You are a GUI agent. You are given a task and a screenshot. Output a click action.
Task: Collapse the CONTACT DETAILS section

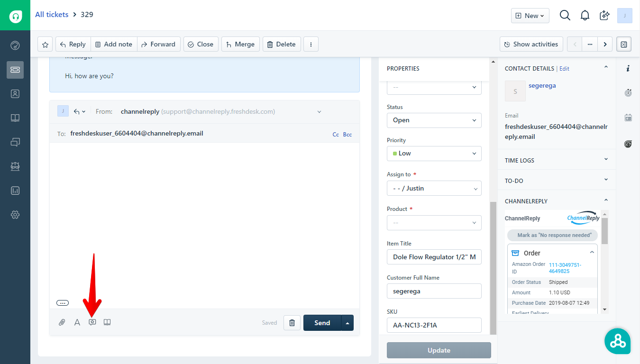tap(606, 68)
